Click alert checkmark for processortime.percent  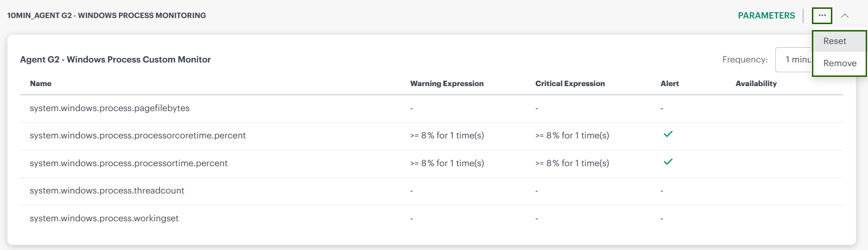(668, 162)
